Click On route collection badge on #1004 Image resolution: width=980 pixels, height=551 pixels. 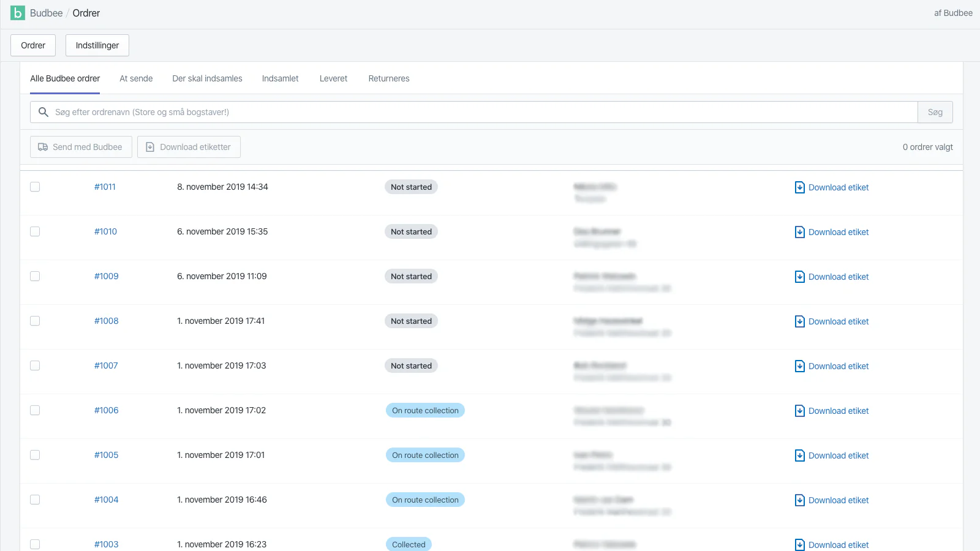pos(425,500)
